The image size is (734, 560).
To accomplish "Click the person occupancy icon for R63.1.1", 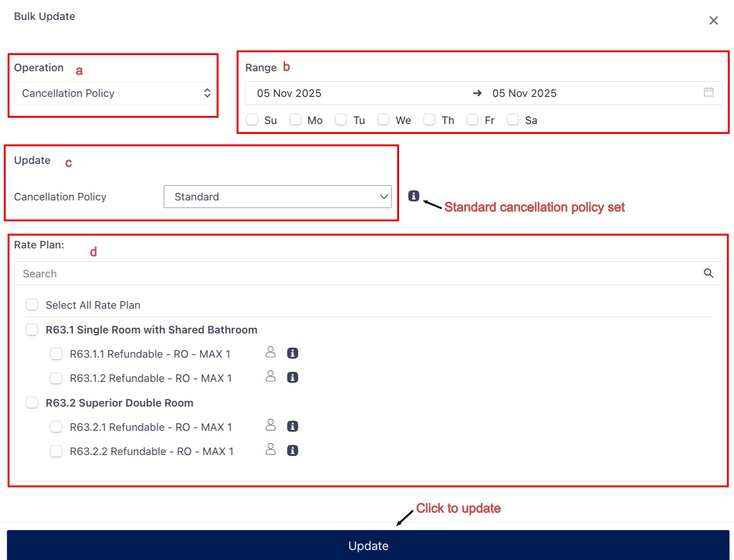I will (270, 352).
